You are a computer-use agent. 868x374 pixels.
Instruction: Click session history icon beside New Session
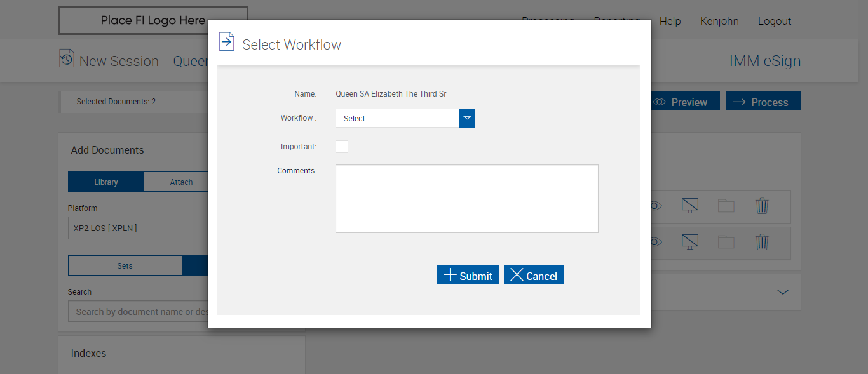[67, 59]
